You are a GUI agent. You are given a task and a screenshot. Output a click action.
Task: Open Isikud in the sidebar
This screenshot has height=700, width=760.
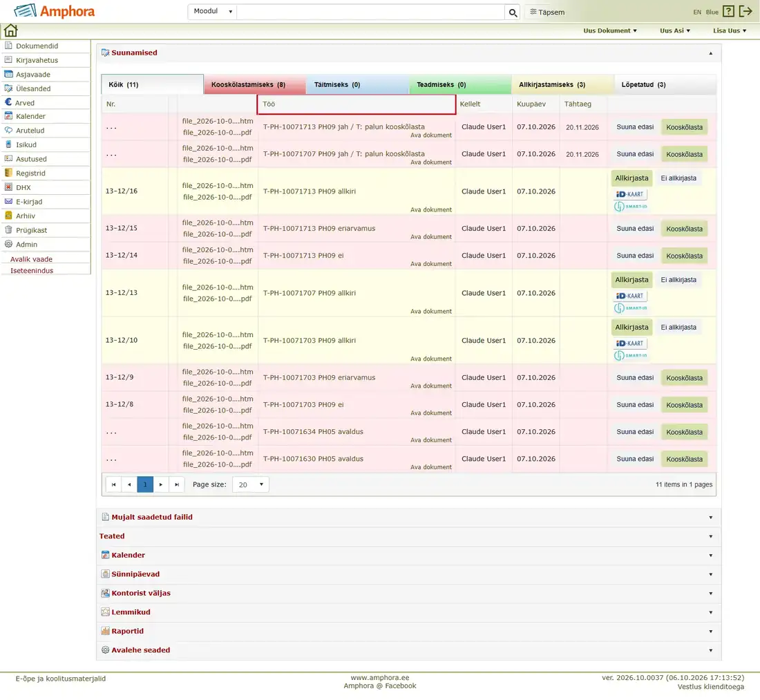26,145
